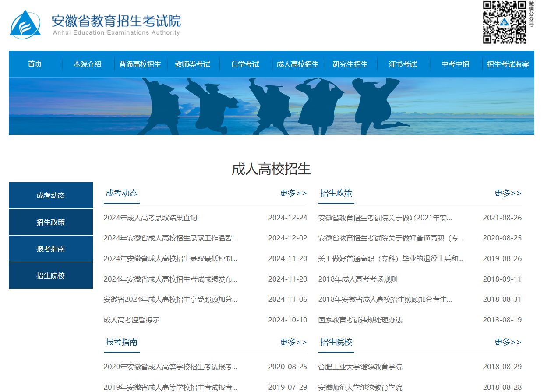Click the Anhui Education Examinations Authority logo
The width and height of the screenshot is (551, 392).
pos(95,25)
